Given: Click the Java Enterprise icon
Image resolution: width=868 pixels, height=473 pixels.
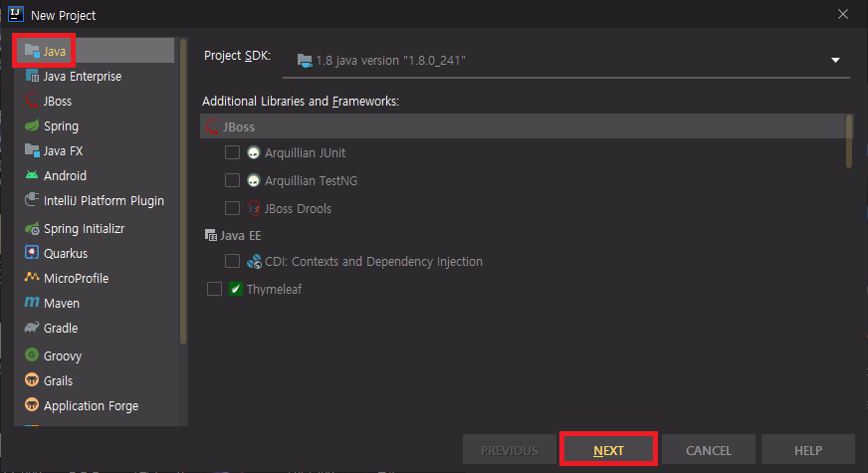Looking at the screenshot, I should pyautogui.click(x=32, y=76).
